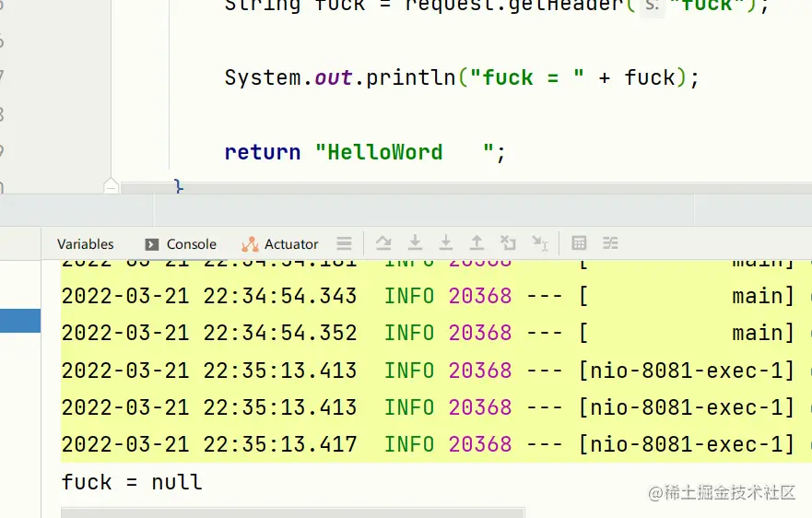The height and width of the screenshot is (518, 812).
Task: Click INFO level in the 22:34:54.343 row
Action: (409, 296)
